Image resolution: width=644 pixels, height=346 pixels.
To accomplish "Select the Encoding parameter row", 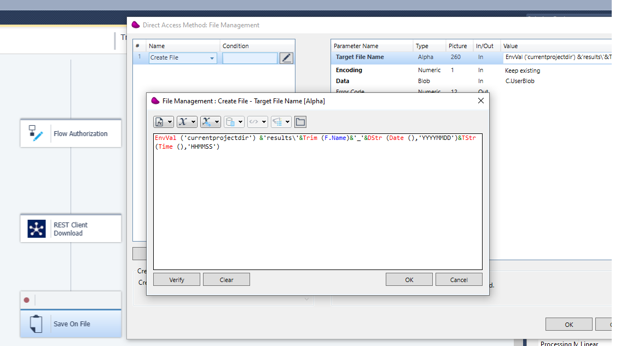I will click(383, 70).
